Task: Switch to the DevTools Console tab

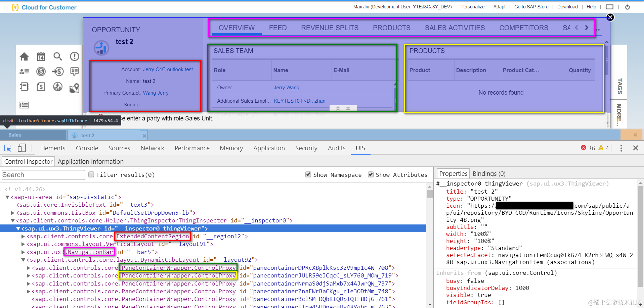Action: click(x=87, y=148)
